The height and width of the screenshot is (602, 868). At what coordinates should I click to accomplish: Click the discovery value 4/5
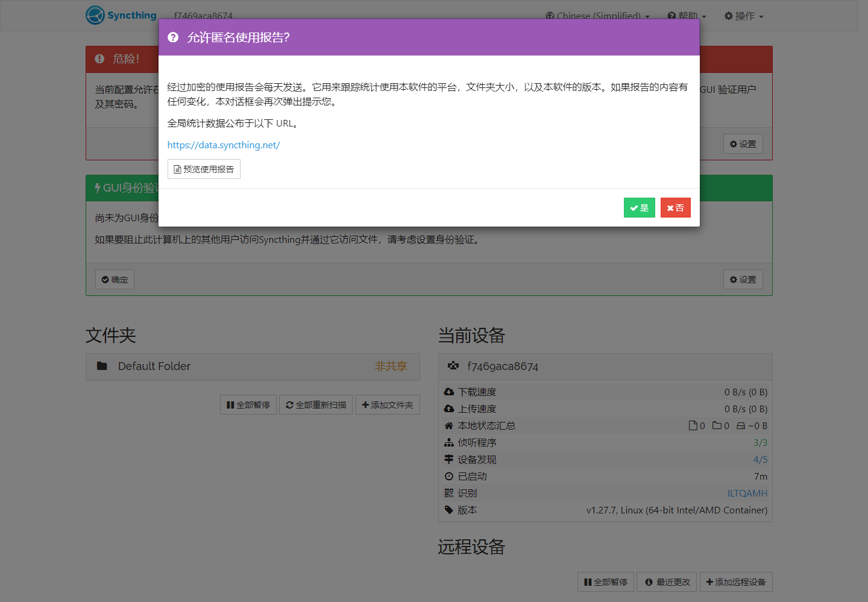point(760,459)
